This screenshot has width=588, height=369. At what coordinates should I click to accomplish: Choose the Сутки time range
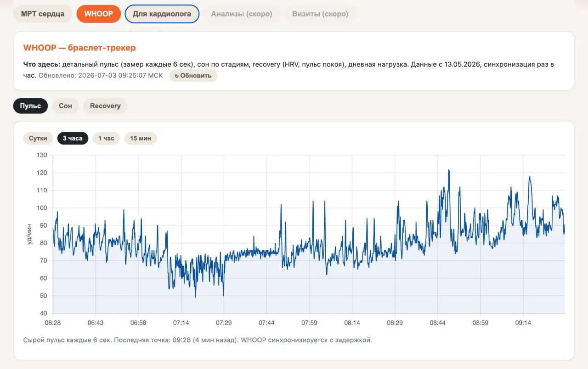click(x=38, y=138)
